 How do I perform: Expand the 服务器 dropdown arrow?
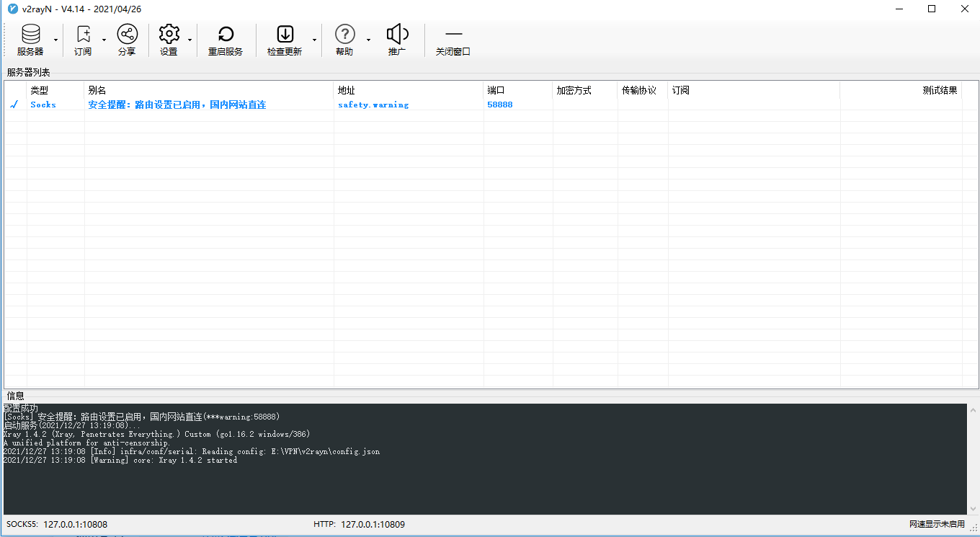tap(55, 40)
